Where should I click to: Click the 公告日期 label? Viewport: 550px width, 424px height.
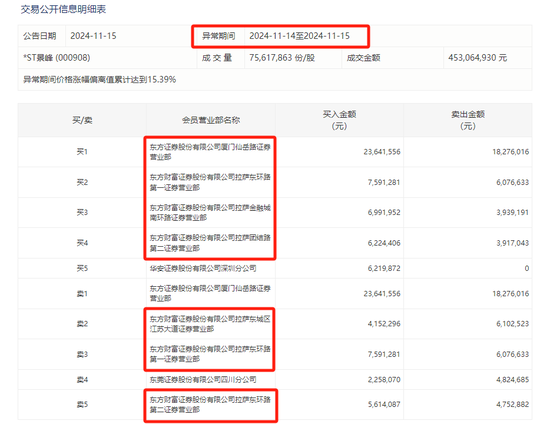[x=40, y=36]
